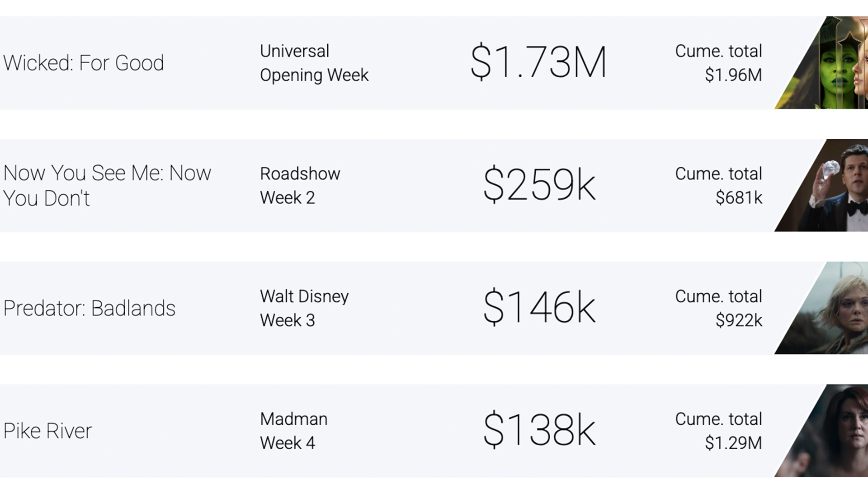Viewport: 868px width, 488px height.
Task: Click the $1.96M cumulative total
Action: (733, 75)
